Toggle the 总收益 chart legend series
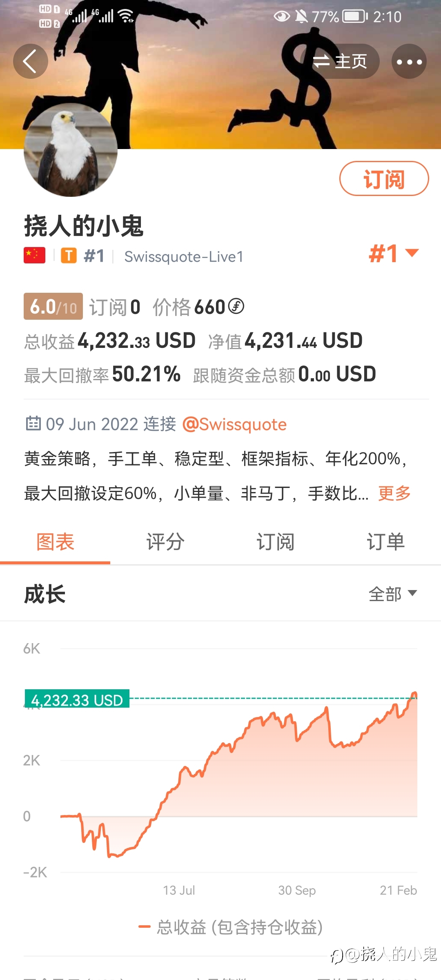This screenshot has height=980, width=441. click(x=231, y=927)
